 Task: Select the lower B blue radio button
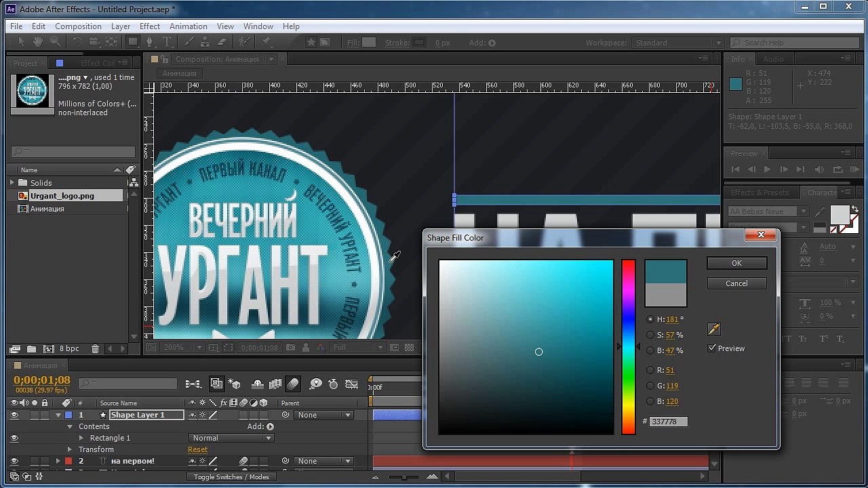[651, 401]
